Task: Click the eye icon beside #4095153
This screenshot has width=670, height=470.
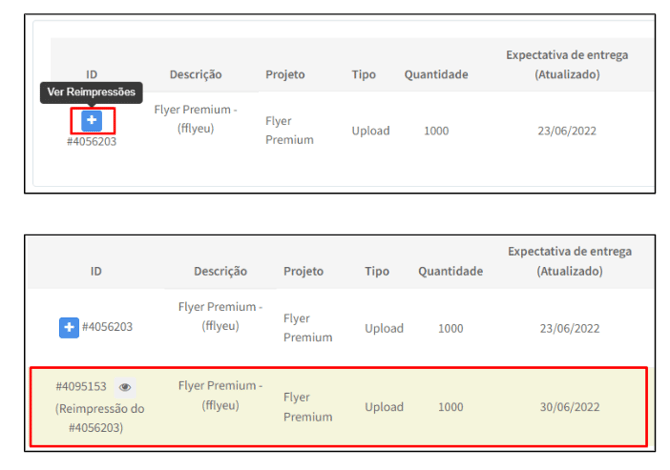Action: tap(125, 387)
